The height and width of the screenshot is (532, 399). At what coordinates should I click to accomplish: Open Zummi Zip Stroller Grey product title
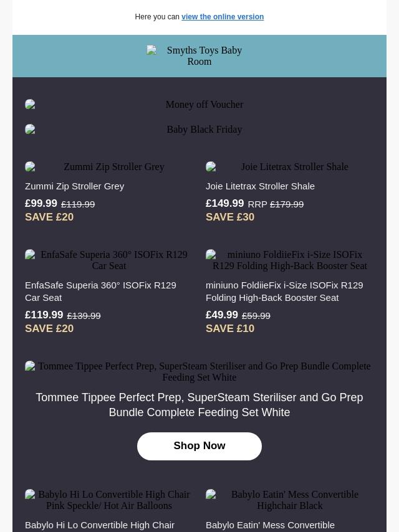[74, 186]
